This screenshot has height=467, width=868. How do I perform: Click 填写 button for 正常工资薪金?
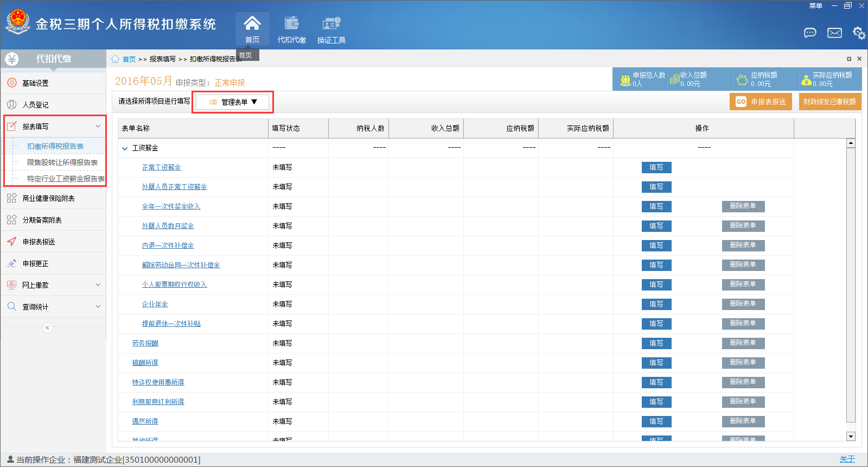tap(656, 167)
